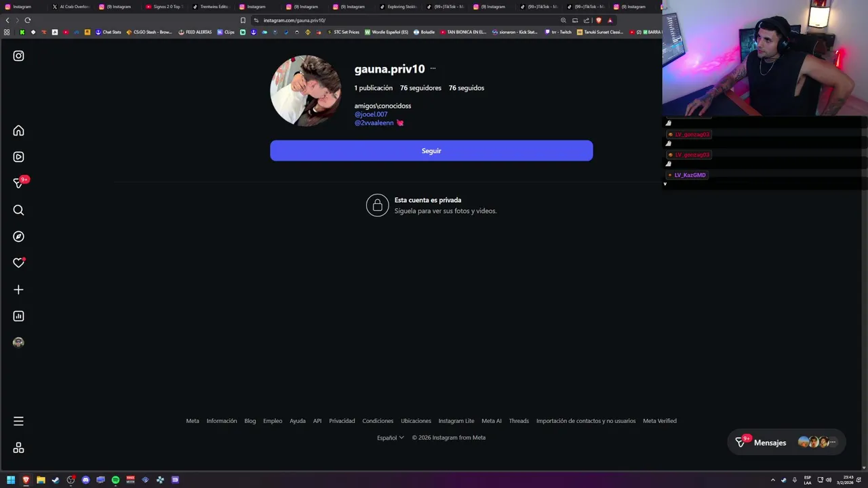Click the zoom magnifier icon in address bar

tap(563, 20)
